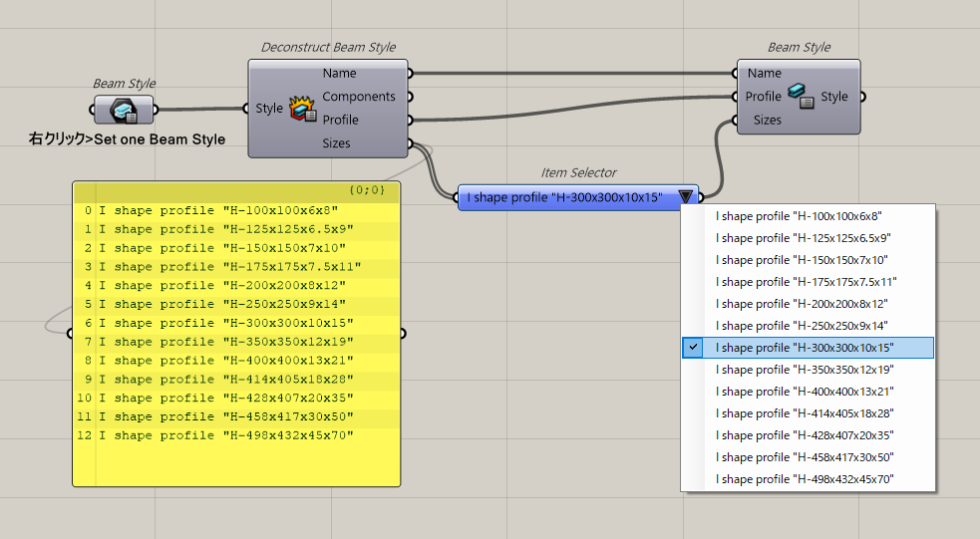
Task: Click the {0;0} path header in yellow panel
Action: 367,189
